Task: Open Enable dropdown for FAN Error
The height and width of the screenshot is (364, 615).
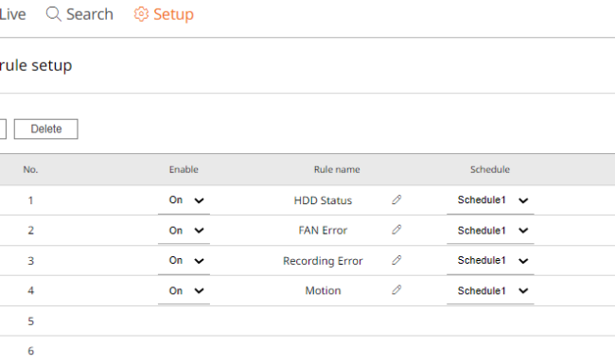Action: tap(184, 231)
